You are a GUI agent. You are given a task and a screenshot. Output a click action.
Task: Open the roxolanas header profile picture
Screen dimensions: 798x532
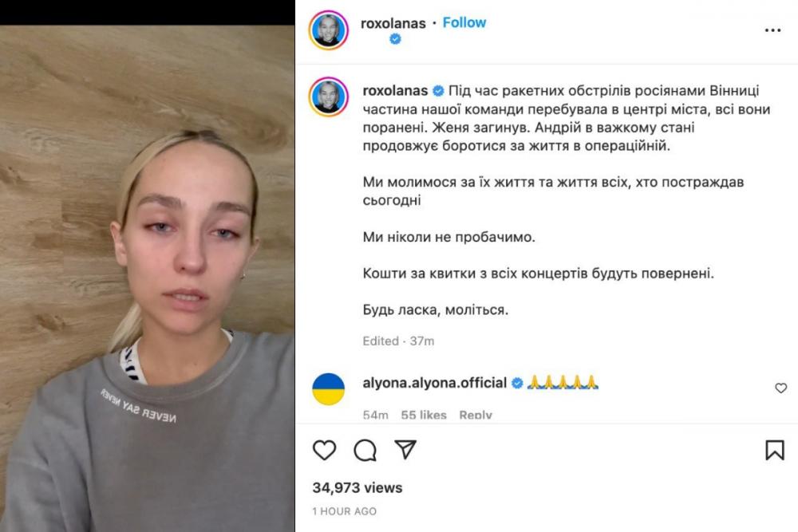pyautogui.click(x=328, y=30)
